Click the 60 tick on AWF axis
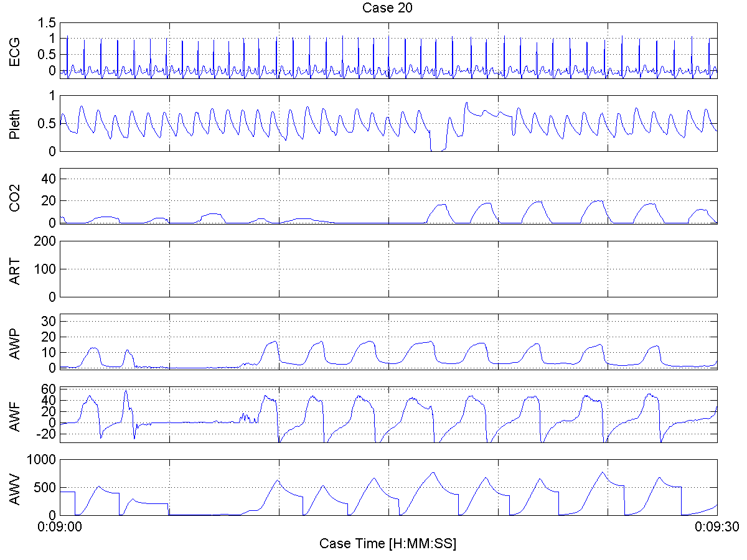The image size is (747, 560). pos(50,390)
